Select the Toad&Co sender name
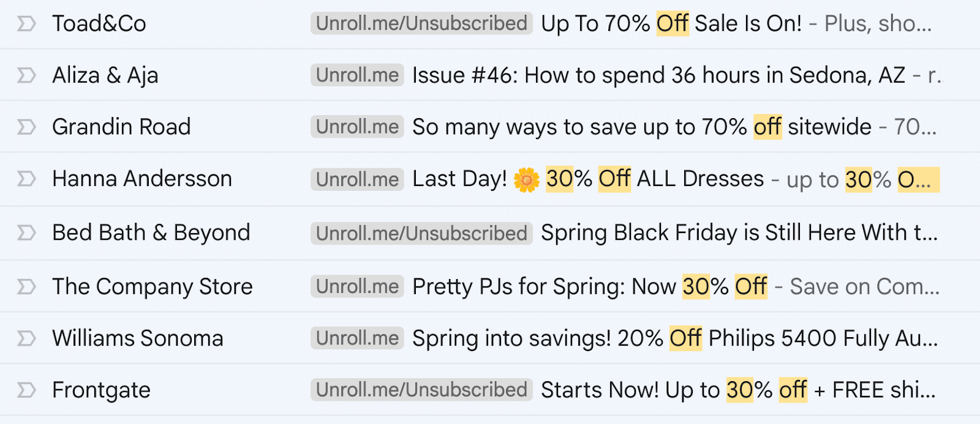The image size is (980, 424). pos(99,24)
